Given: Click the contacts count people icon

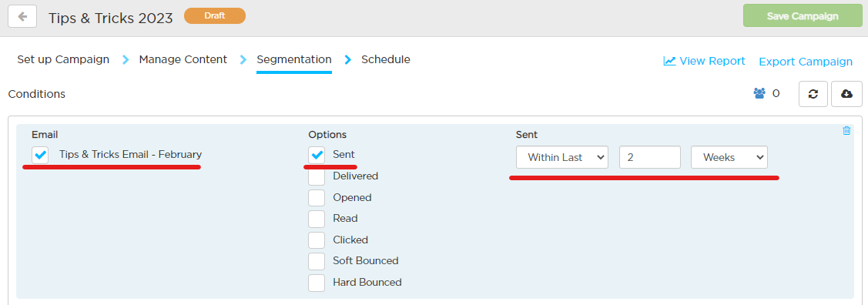Looking at the screenshot, I should (759, 93).
